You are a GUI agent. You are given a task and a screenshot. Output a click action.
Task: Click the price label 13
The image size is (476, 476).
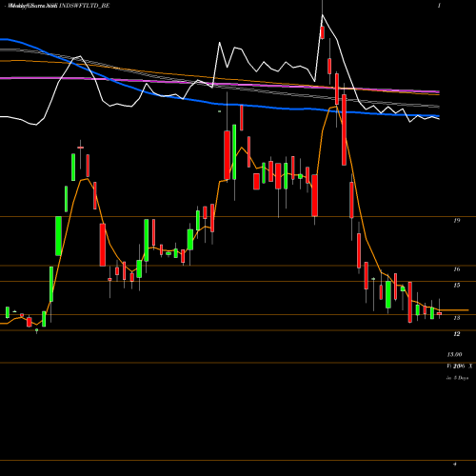click(456, 318)
